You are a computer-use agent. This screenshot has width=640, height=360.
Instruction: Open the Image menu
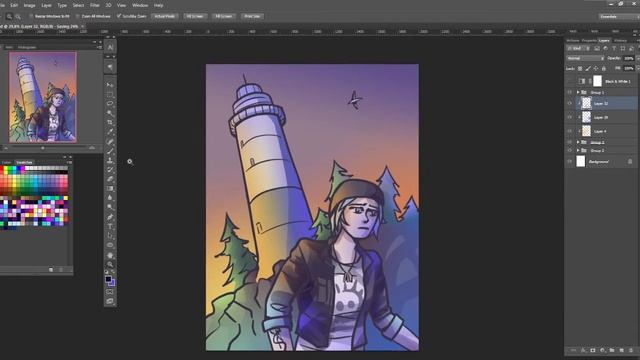[x=29, y=5]
